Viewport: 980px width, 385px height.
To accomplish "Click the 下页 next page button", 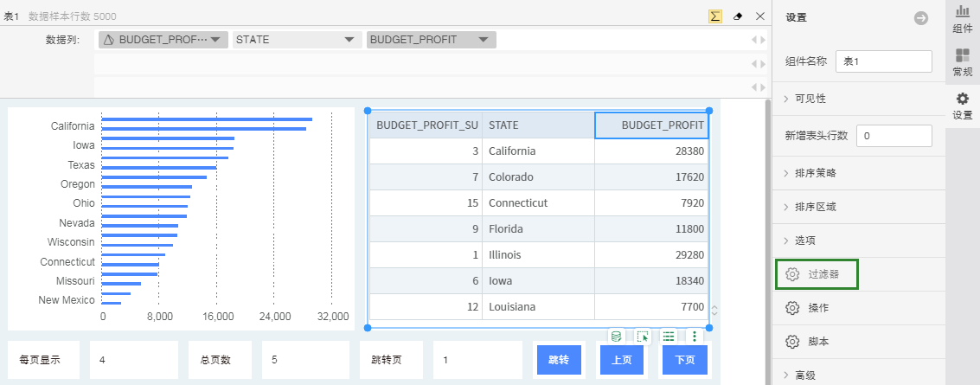I will click(x=684, y=360).
